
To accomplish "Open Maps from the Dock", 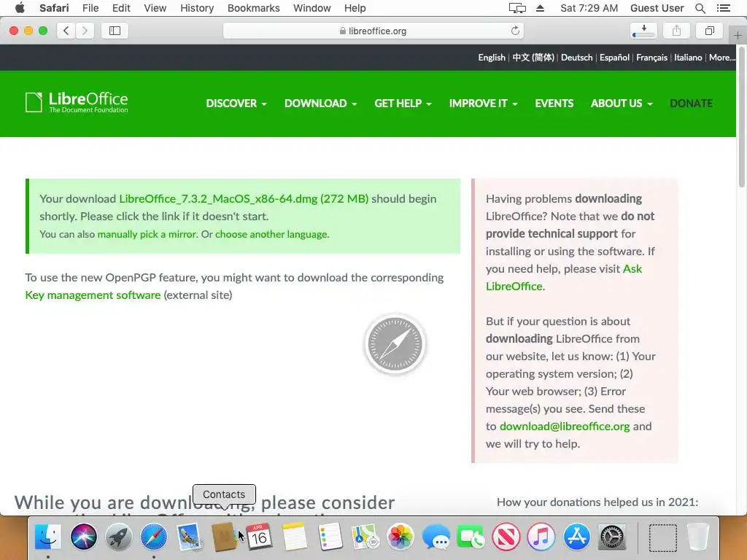I will click(x=365, y=537).
